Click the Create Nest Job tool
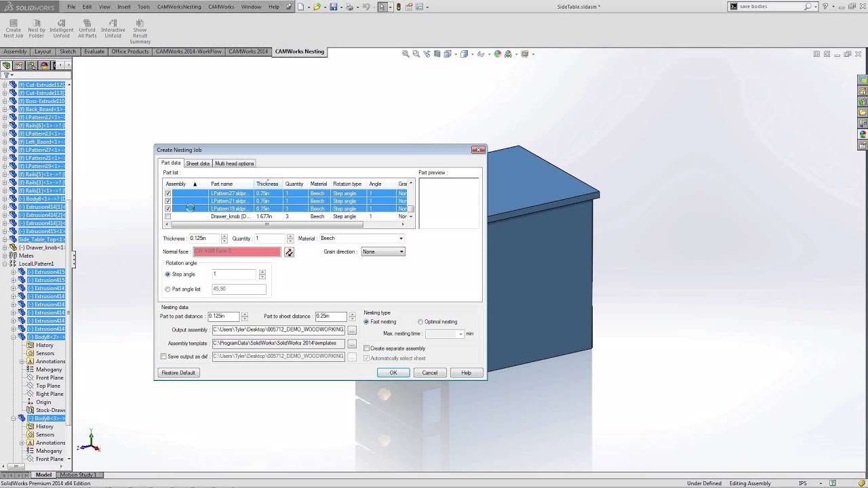The width and height of the screenshot is (868, 488). click(x=13, y=28)
